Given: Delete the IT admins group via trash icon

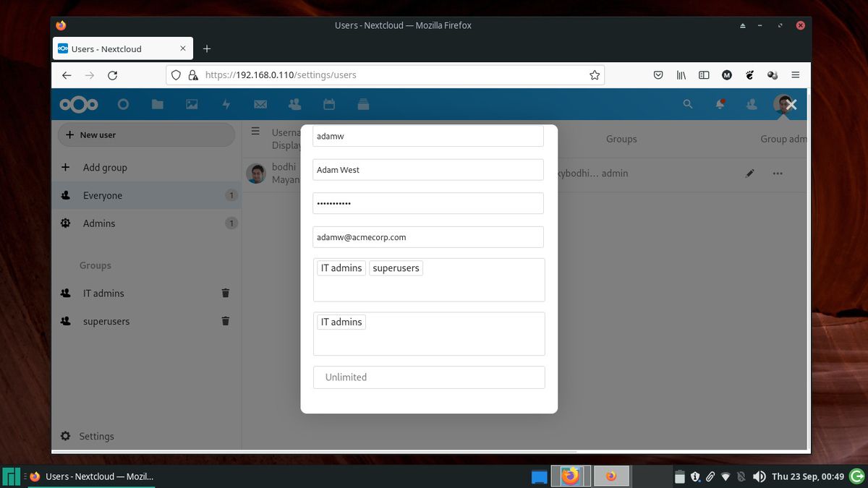Looking at the screenshot, I should [225, 293].
